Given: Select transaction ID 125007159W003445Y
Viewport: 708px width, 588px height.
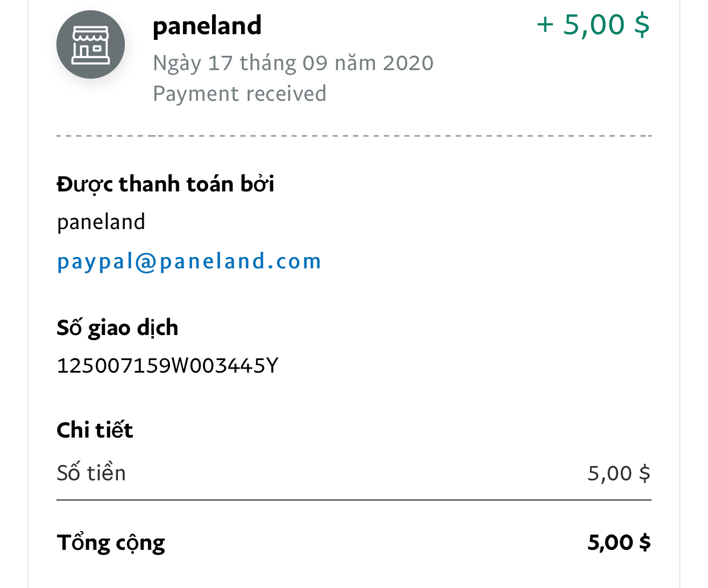Looking at the screenshot, I should (168, 365).
